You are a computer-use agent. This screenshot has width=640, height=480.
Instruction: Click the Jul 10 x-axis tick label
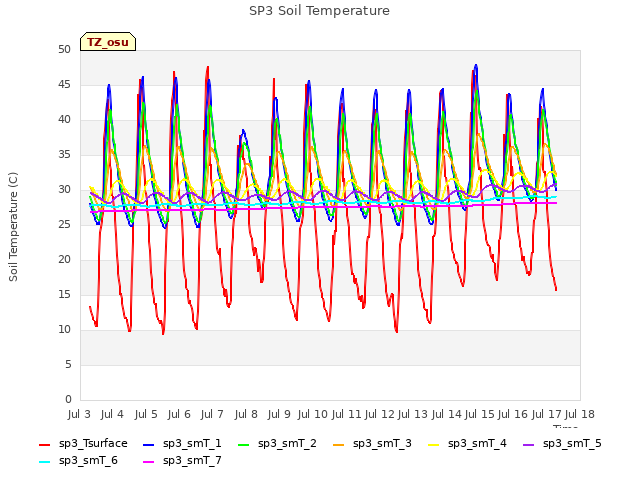point(313,414)
